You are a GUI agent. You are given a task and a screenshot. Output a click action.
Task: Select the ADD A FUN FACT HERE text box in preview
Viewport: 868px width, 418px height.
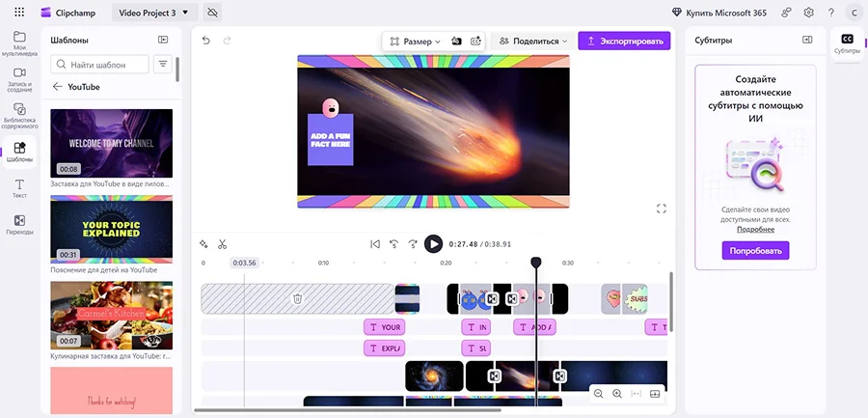click(x=331, y=140)
